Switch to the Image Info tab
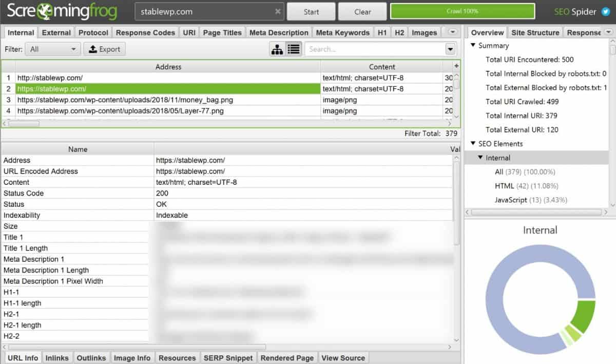The width and height of the screenshot is (616, 364). click(x=132, y=358)
